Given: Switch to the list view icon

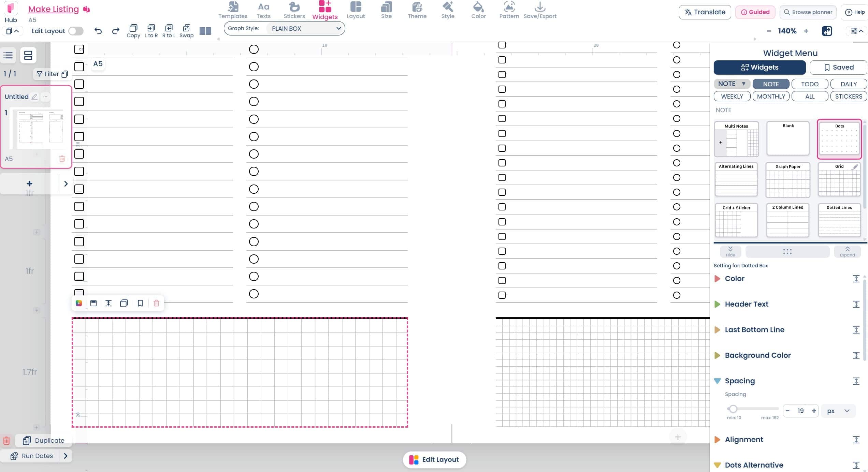Looking at the screenshot, I should (x=8, y=55).
